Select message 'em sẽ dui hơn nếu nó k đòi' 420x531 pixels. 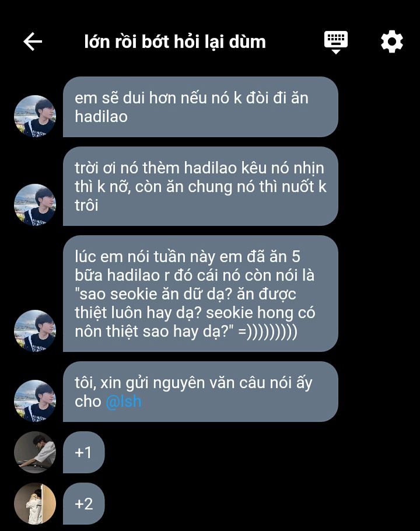(x=200, y=107)
